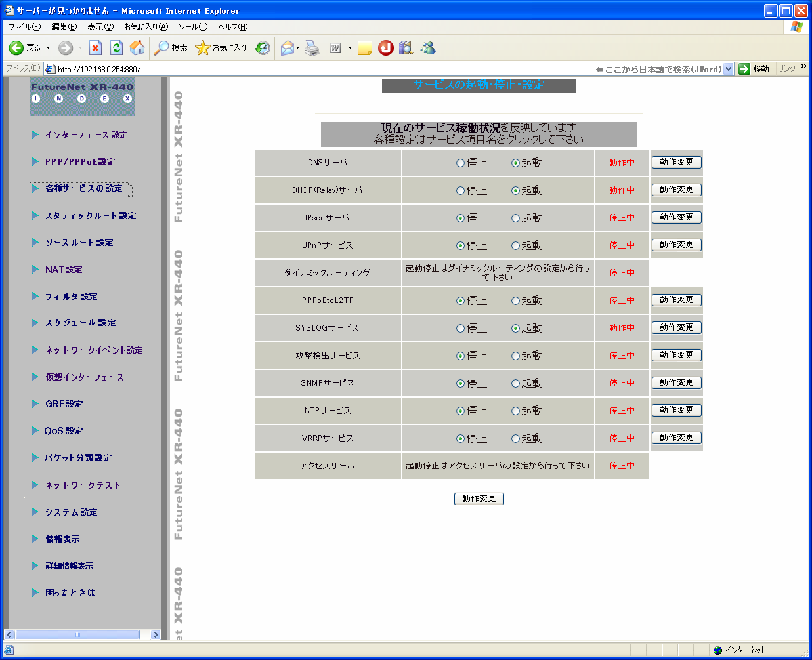Go to the Home page icon

(x=137, y=48)
